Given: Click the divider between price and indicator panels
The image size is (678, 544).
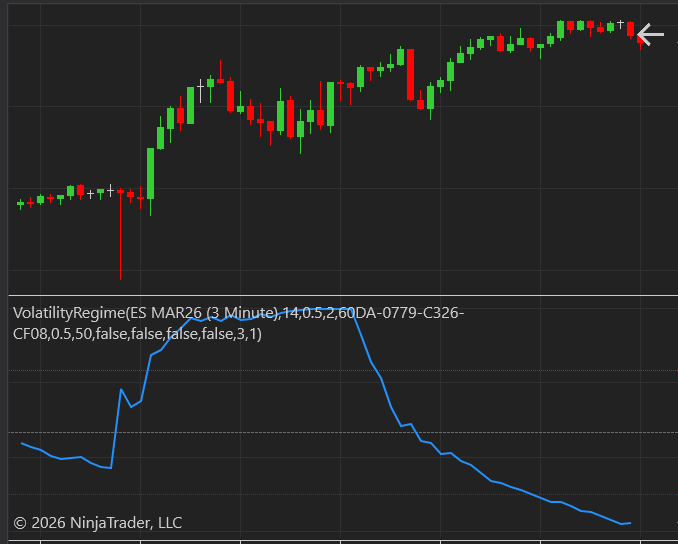Looking at the screenshot, I should (339, 296).
